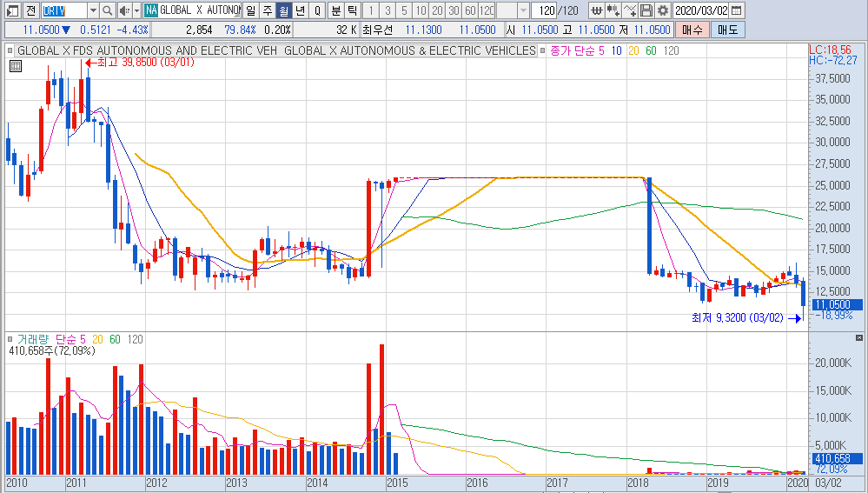Choose interval 30 button
This screenshot has height=493, width=868.
click(x=454, y=10)
